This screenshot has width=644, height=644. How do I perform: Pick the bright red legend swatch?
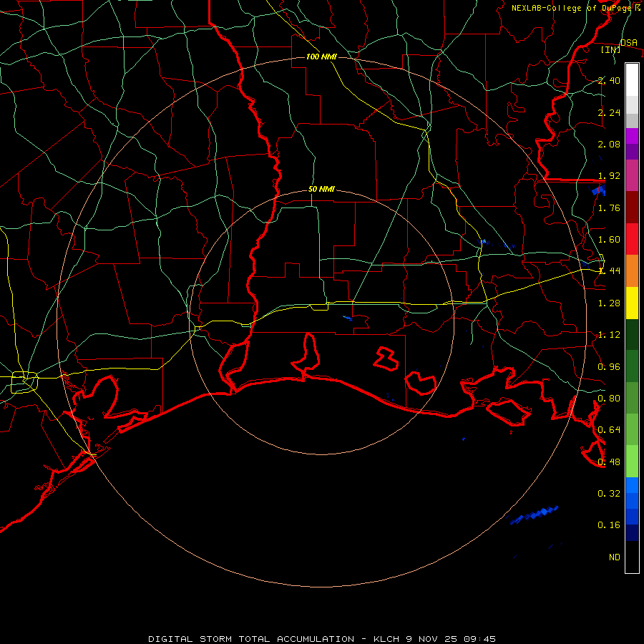tap(632, 239)
